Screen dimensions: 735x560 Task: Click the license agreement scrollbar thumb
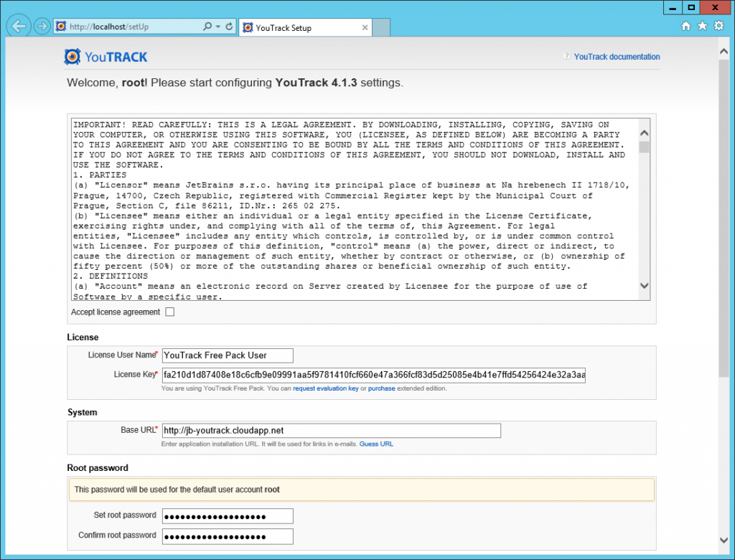coord(645,146)
